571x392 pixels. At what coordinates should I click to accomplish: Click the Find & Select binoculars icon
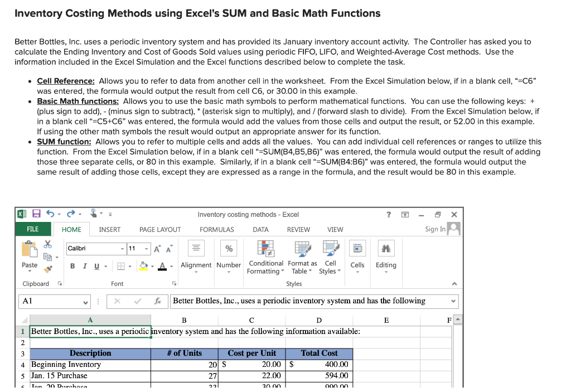pyautogui.click(x=386, y=248)
